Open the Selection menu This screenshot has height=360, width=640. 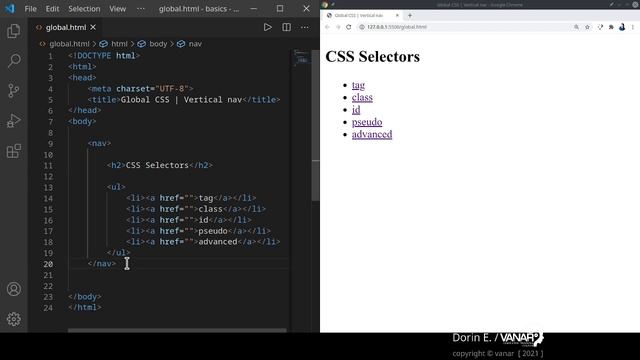(x=84, y=9)
